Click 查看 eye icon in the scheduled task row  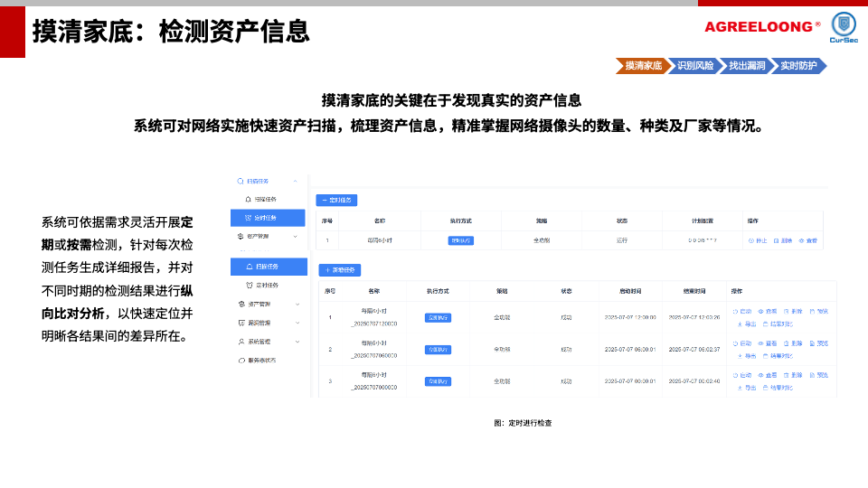tap(801, 240)
